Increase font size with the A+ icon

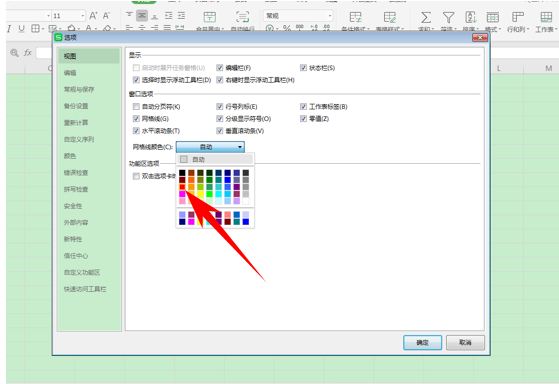pos(93,16)
